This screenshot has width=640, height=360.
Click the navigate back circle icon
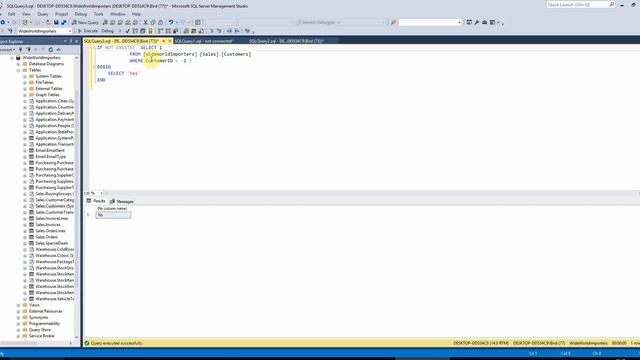coord(3,22)
